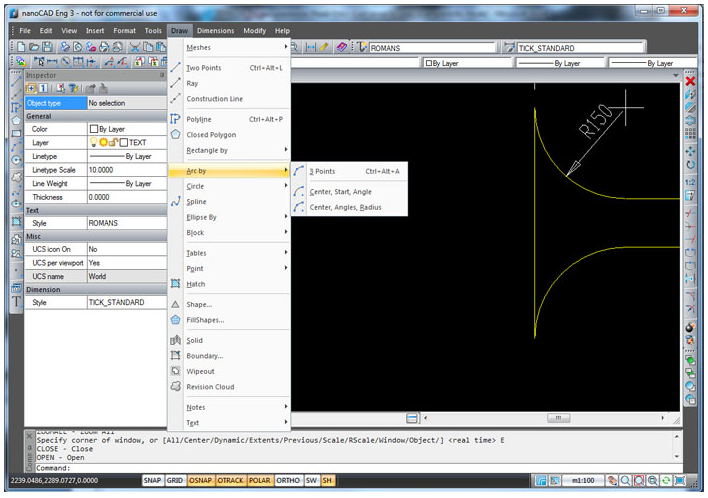Choose Wipeout in Draw menu

[x=229, y=371]
